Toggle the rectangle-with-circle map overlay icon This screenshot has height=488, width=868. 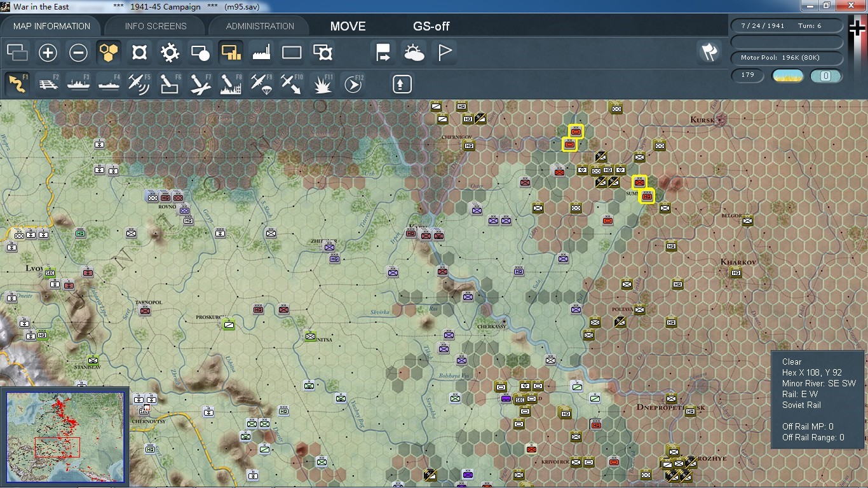pos(200,53)
